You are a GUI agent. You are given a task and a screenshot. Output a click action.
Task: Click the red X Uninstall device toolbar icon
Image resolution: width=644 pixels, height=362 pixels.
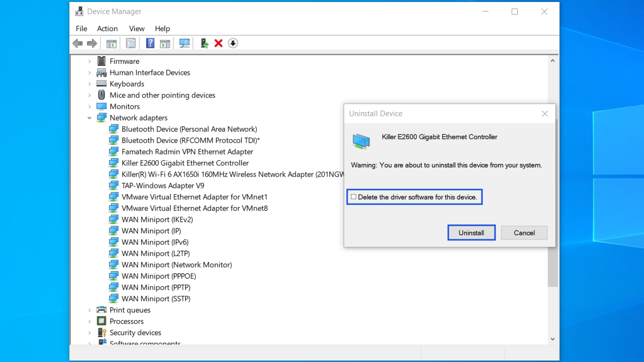tap(218, 43)
